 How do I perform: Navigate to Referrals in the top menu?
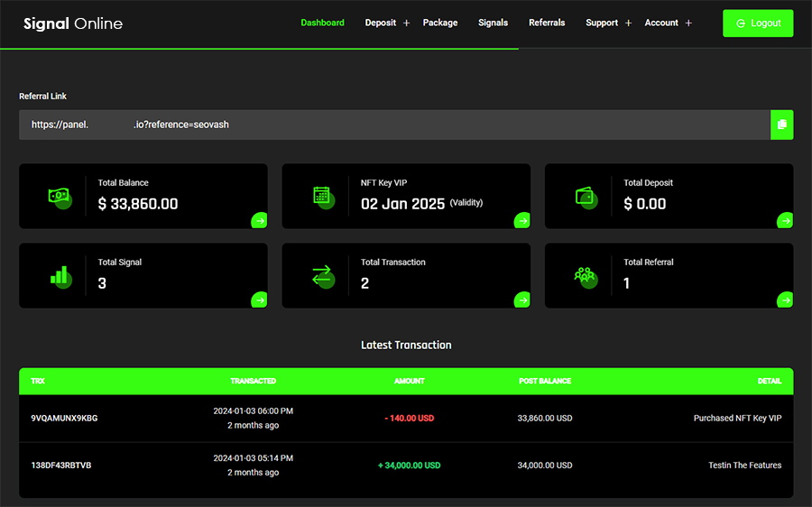pyautogui.click(x=547, y=23)
